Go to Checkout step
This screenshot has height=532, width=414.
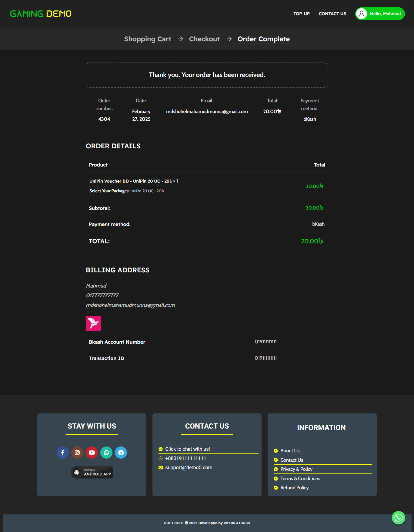tap(204, 39)
